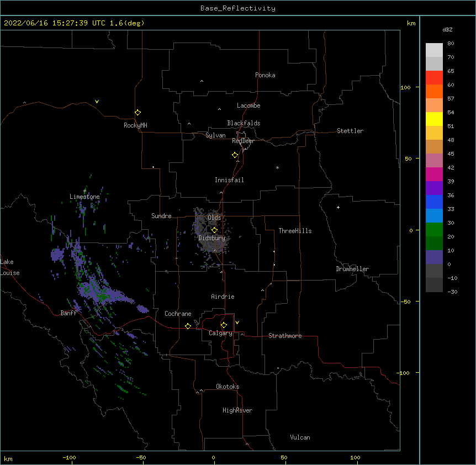Click the yellow diamond marker south of RedDeer
The image size is (476, 465).
click(235, 155)
